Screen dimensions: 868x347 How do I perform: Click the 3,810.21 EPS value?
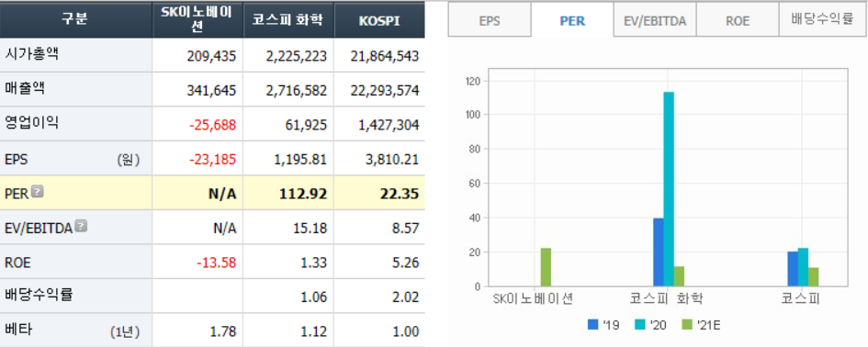(x=392, y=160)
